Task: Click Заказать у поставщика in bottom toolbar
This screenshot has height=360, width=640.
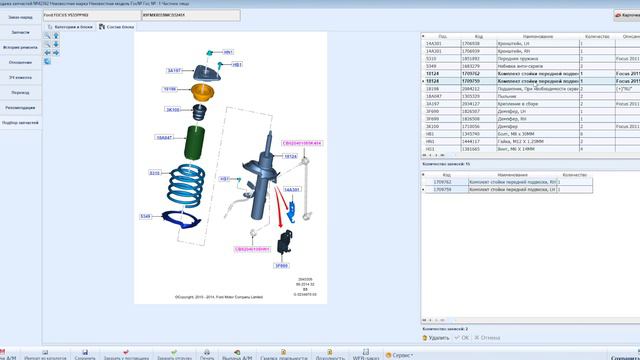Action: click(126, 355)
